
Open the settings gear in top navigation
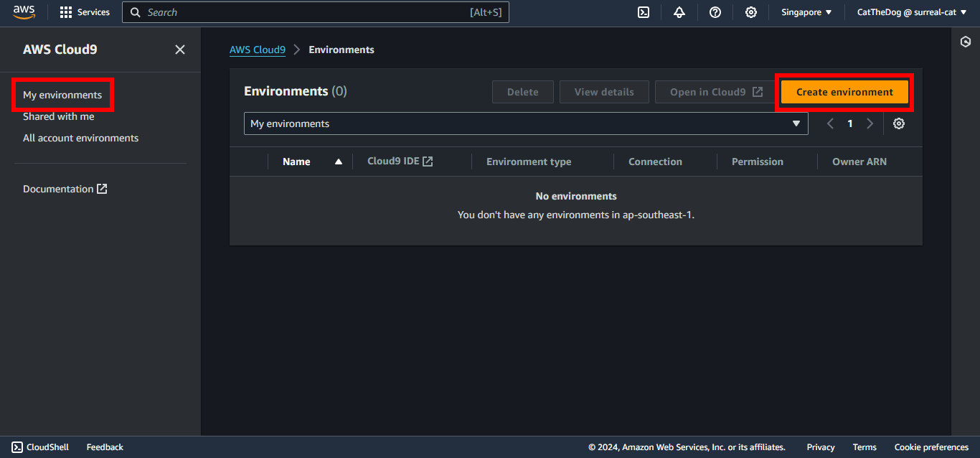[x=750, y=12]
